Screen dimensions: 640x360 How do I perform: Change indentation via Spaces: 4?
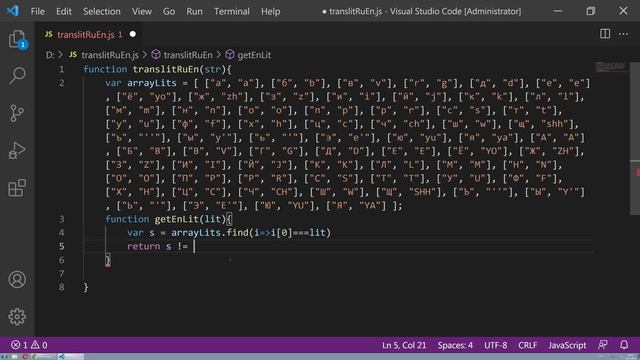click(455, 345)
